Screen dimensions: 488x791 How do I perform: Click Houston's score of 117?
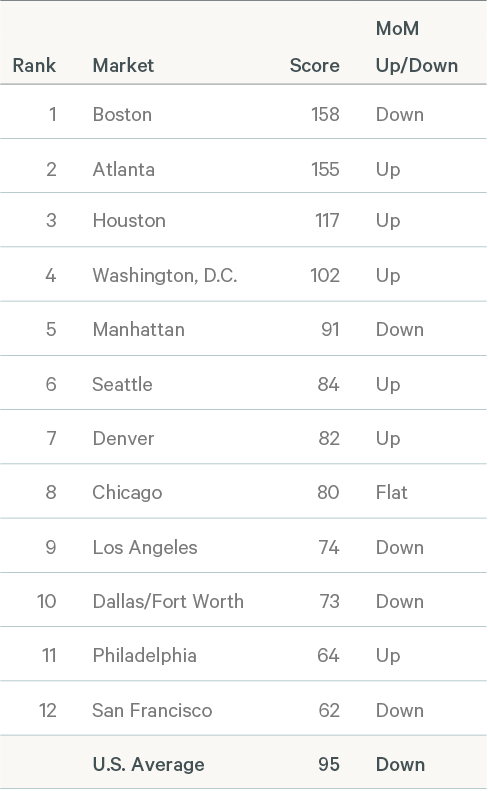(327, 220)
